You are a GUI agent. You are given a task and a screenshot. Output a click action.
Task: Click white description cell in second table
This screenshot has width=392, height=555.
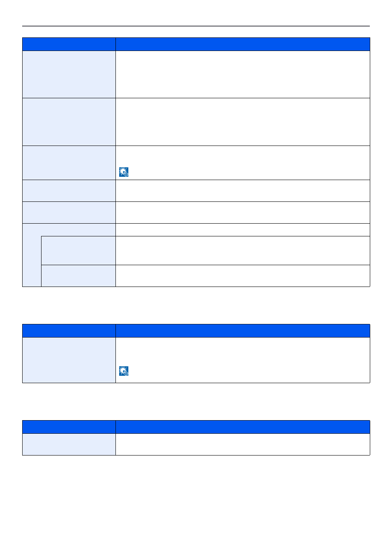click(243, 360)
